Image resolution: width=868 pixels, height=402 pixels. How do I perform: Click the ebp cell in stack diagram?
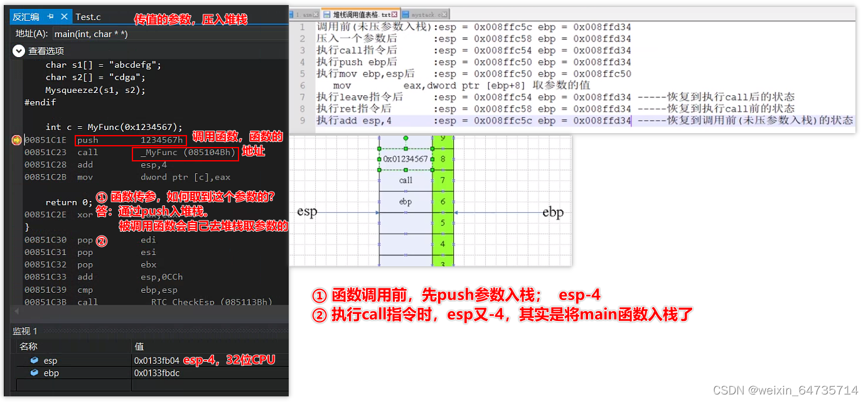pos(405,202)
